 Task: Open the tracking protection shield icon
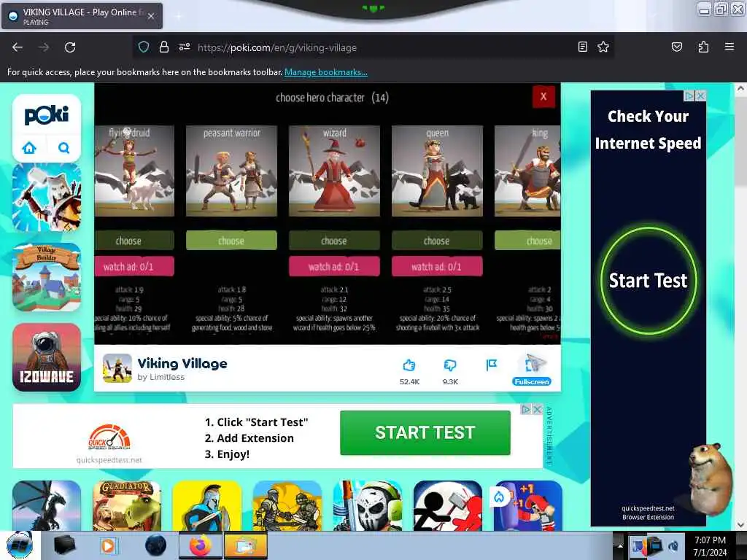pos(144,47)
